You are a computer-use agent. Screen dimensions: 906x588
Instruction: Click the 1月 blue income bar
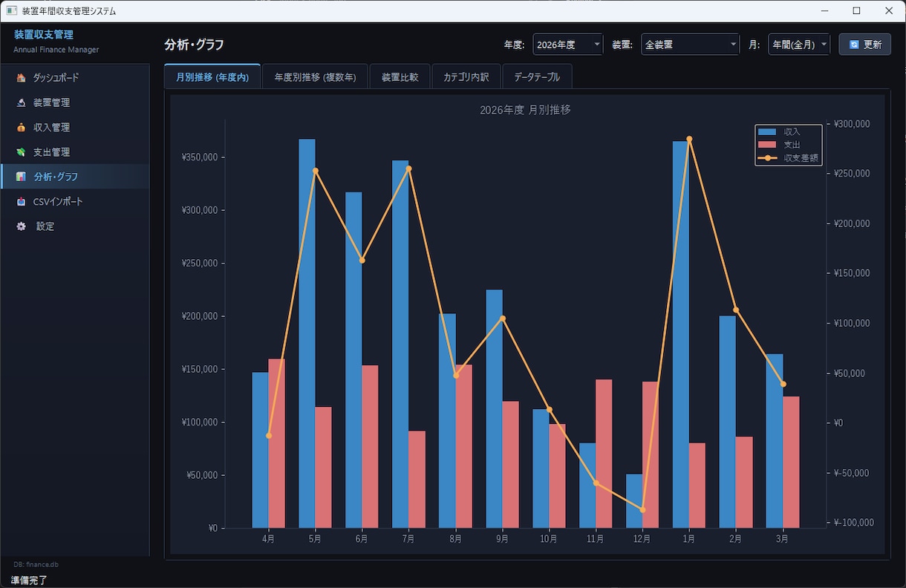(x=680, y=335)
